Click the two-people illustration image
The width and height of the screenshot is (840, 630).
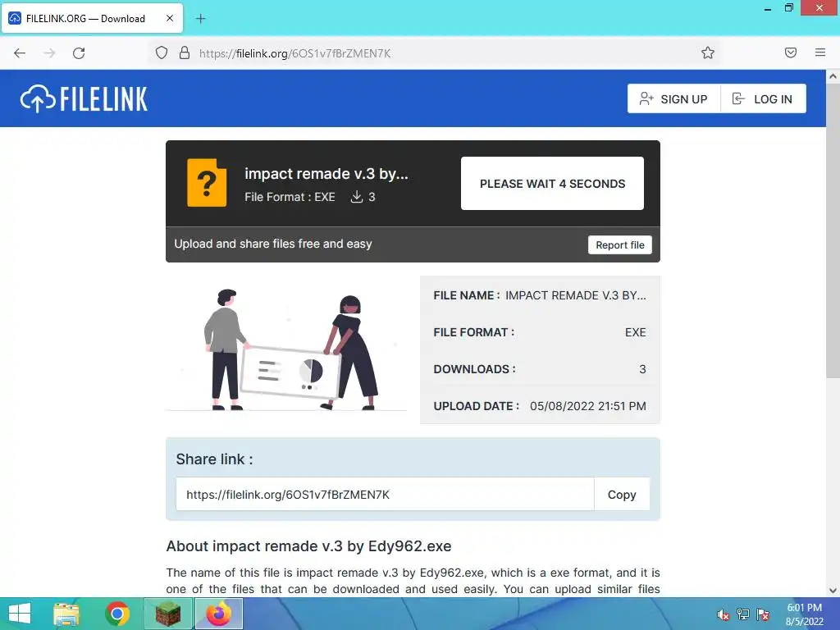tap(286, 350)
